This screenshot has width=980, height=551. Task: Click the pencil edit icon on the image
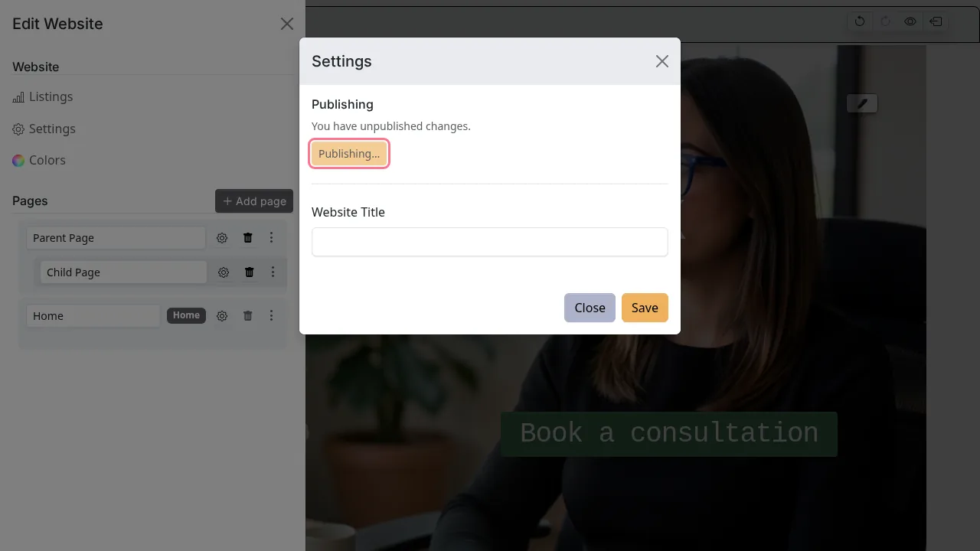pos(862,103)
